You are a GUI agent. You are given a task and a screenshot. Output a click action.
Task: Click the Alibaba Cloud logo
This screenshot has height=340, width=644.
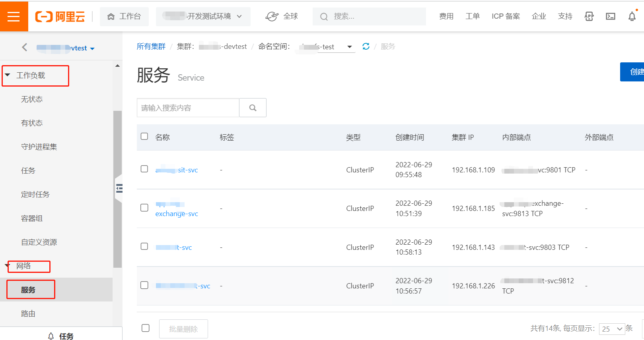60,16
